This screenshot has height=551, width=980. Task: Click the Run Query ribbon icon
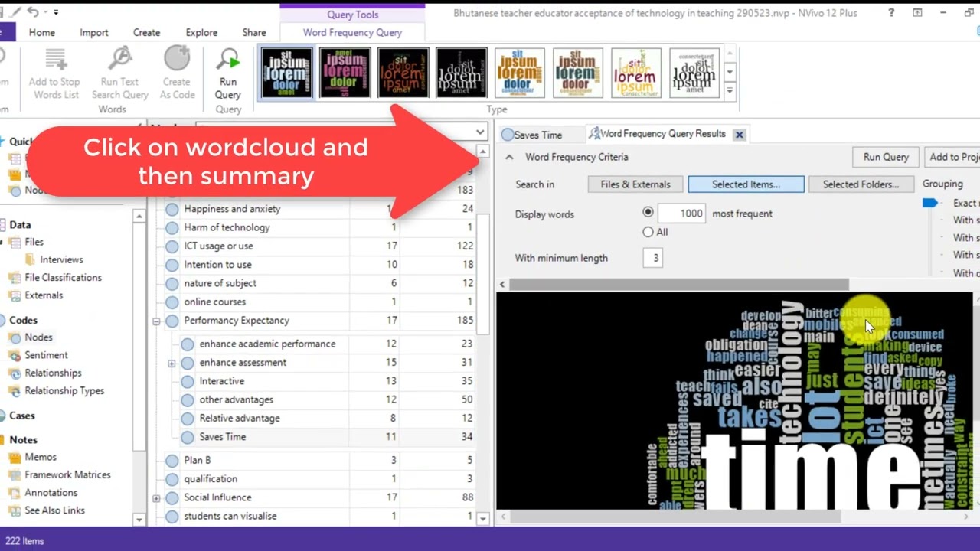coord(228,74)
